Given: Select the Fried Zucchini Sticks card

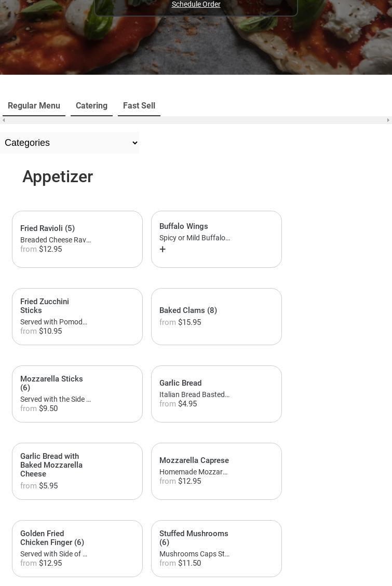Looking at the screenshot, I should click(x=77, y=317).
